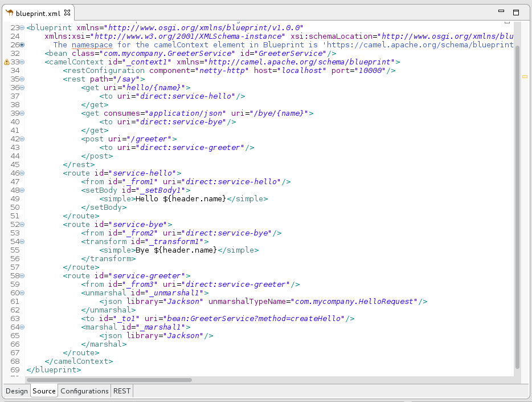The width and height of the screenshot is (532, 402).
Task: Click the warning marker on line 33
Action: click(x=6, y=62)
